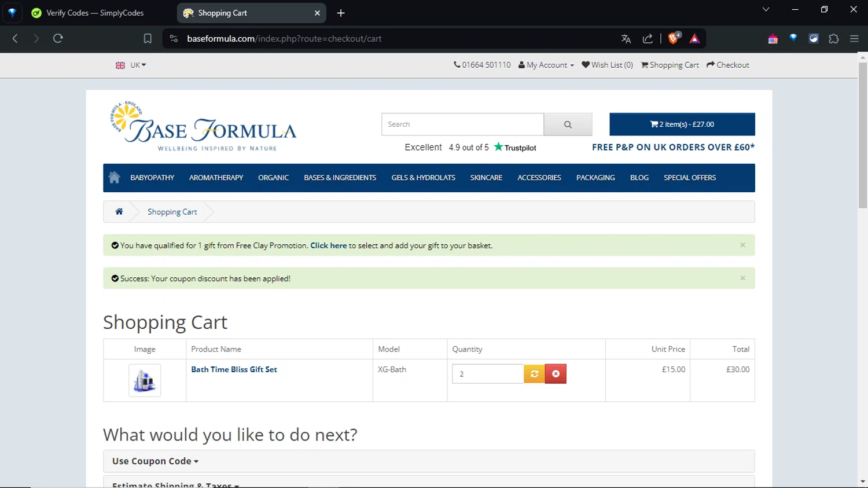Reload the page with refresh icon
The height and width of the screenshot is (488, 868).
[x=58, y=39]
